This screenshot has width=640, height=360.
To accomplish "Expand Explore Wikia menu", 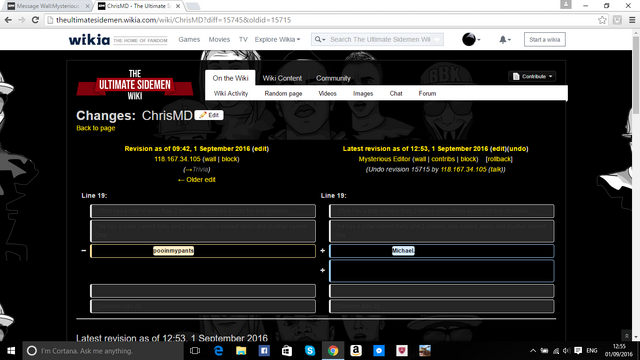I will click(x=277, y=40).
